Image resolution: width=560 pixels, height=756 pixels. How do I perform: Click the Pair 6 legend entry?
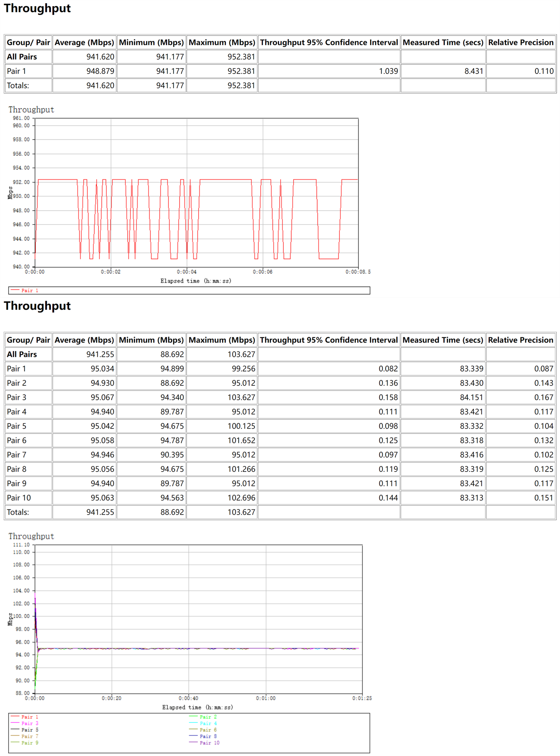coord(208,730)
